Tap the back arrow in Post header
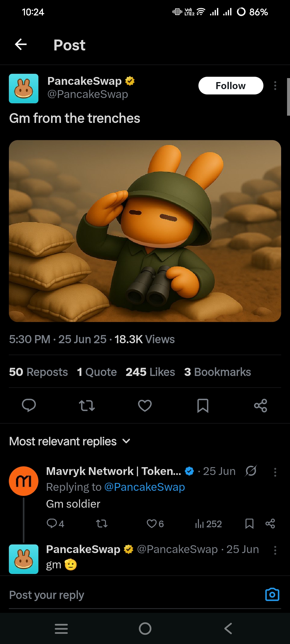 21,45
